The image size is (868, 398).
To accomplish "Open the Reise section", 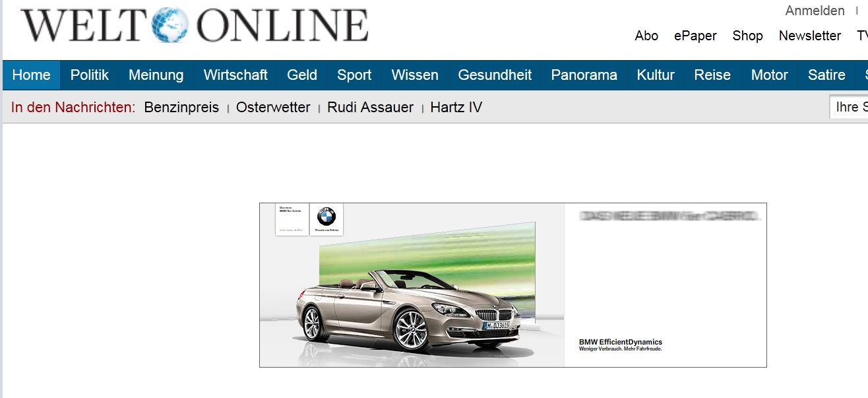I will click(x=712, y=75).
